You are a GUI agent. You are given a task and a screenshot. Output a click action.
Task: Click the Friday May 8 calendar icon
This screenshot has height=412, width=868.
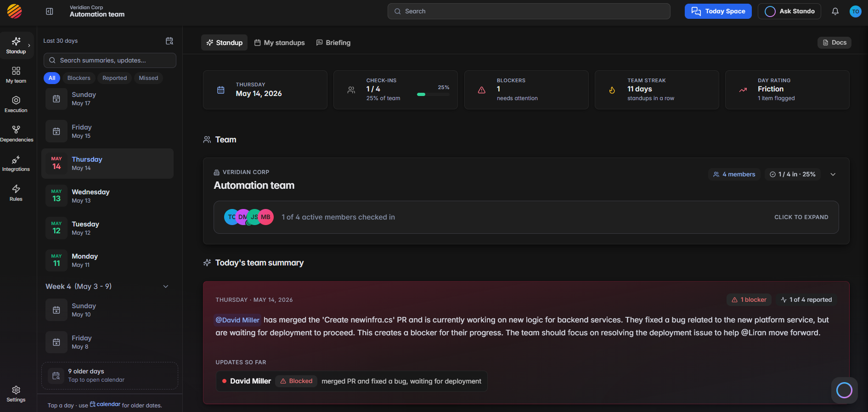56,342
